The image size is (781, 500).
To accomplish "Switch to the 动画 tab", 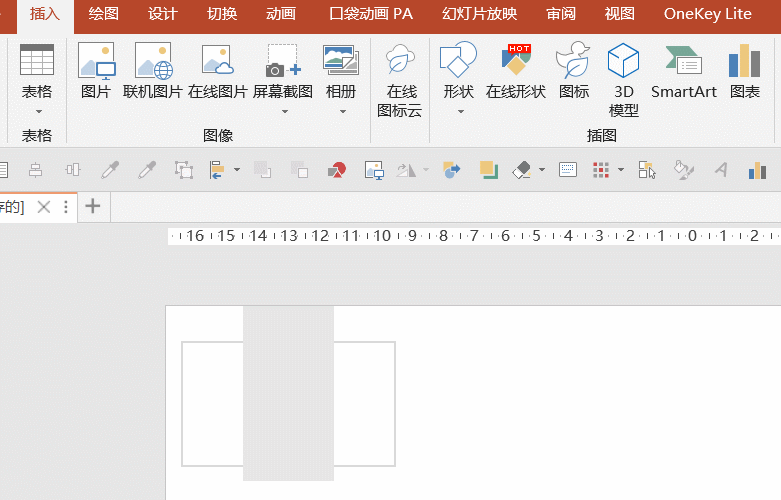I will point(281,14).
